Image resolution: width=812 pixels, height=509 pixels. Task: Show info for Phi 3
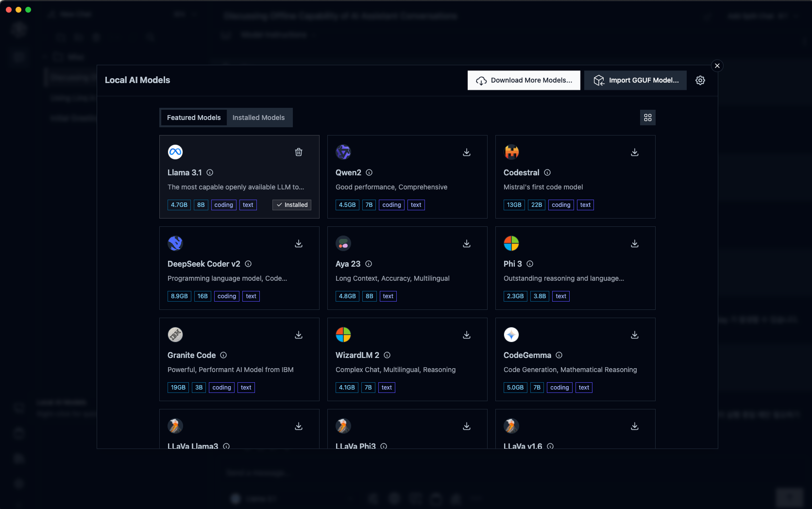coord(530,264)
